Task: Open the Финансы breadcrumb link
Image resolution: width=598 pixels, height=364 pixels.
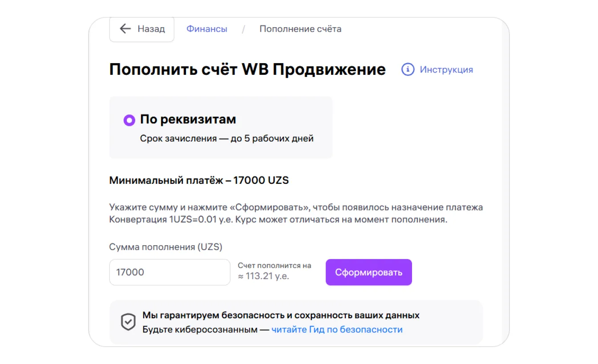Action: pos(206,29)
